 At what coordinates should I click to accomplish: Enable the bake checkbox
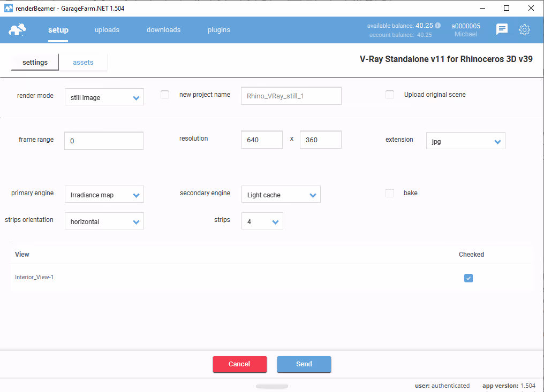[390, 193]
